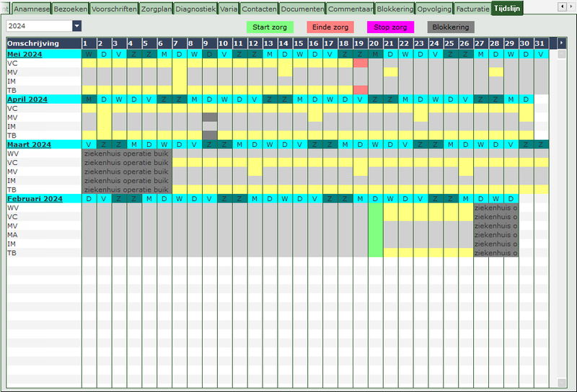The image size is (577, 392).
Task: Open the Voorschriften tab
Action: [x=114, y=9]
